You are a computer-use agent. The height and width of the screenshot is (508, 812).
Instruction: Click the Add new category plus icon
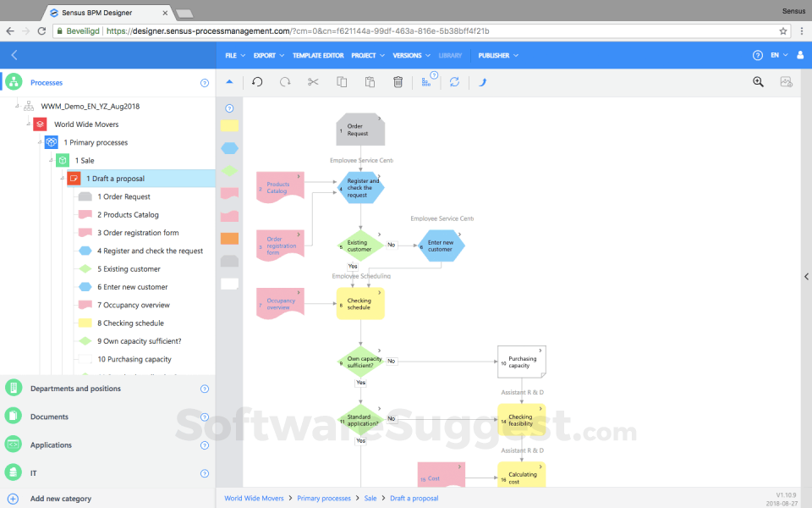click(13, 499)
